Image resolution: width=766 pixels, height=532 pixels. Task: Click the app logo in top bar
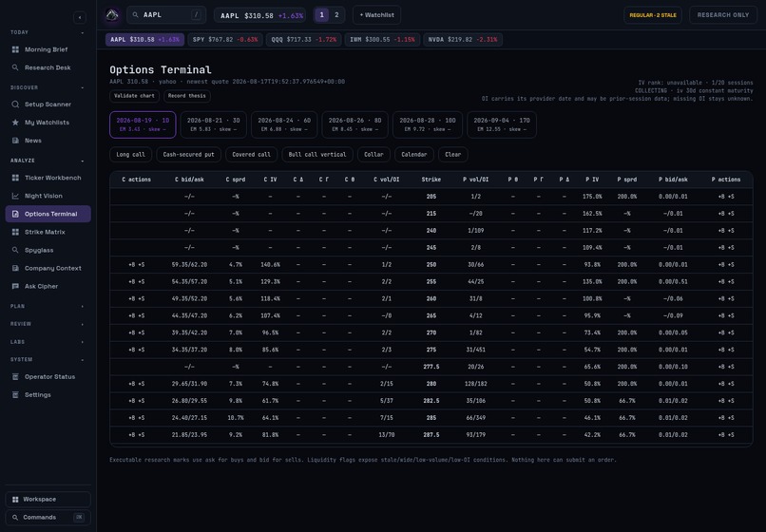[x=112, y=15]
